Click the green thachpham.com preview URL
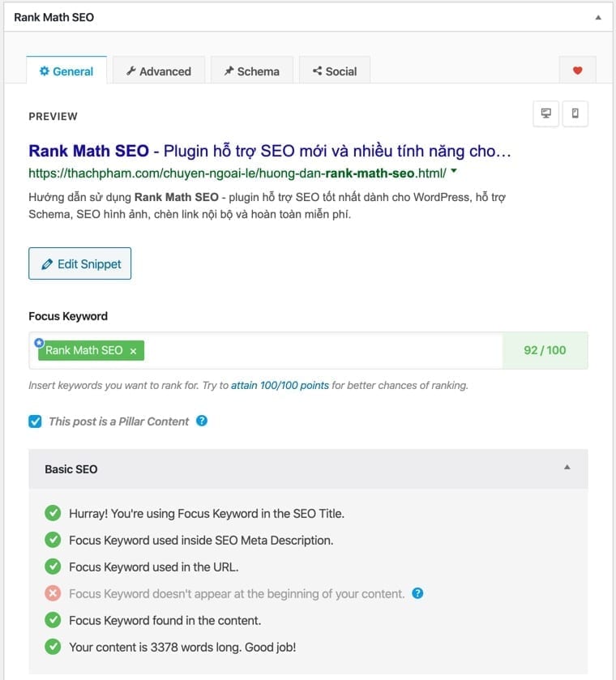This screenshot has height=680, width=616. coord(237,173)
